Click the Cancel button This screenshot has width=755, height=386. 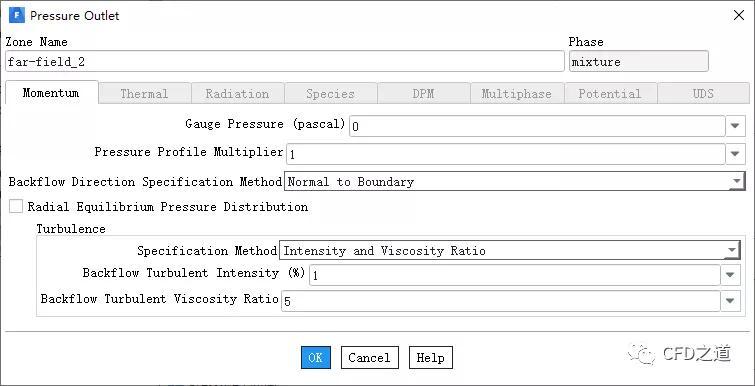pyautogui.click(x=369, y=358)
